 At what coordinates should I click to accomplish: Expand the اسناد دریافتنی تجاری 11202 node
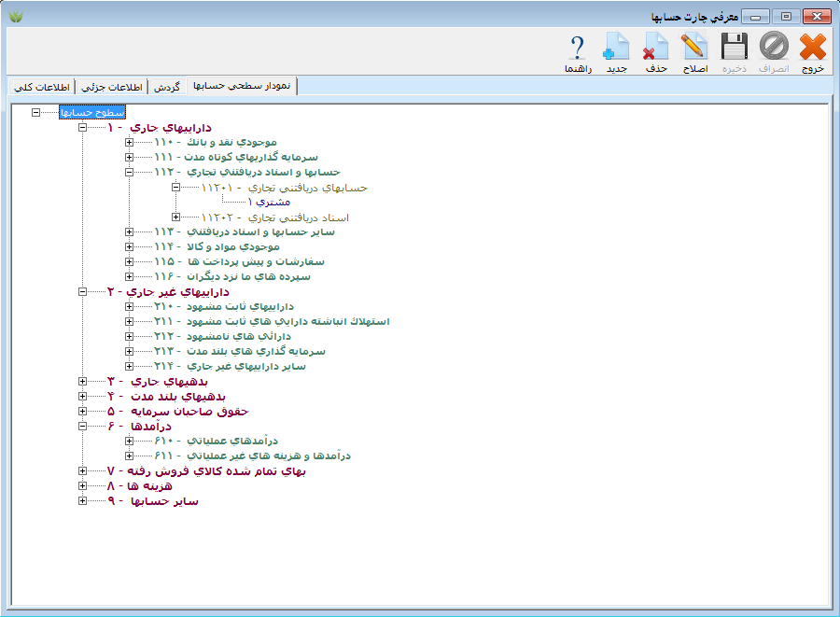(175, 217)
